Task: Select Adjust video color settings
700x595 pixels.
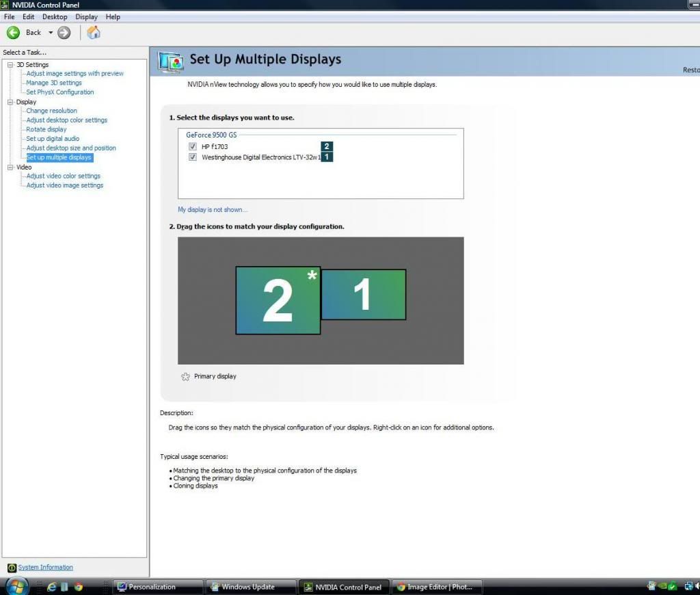Action: pyautogui.click(x=63, y=176)
